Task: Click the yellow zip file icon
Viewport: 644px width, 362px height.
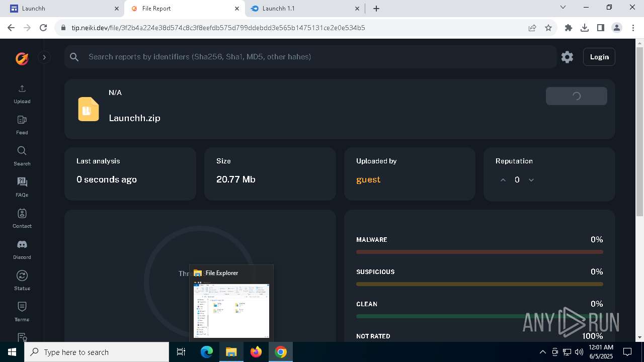Action: click(x=89, y=109)
